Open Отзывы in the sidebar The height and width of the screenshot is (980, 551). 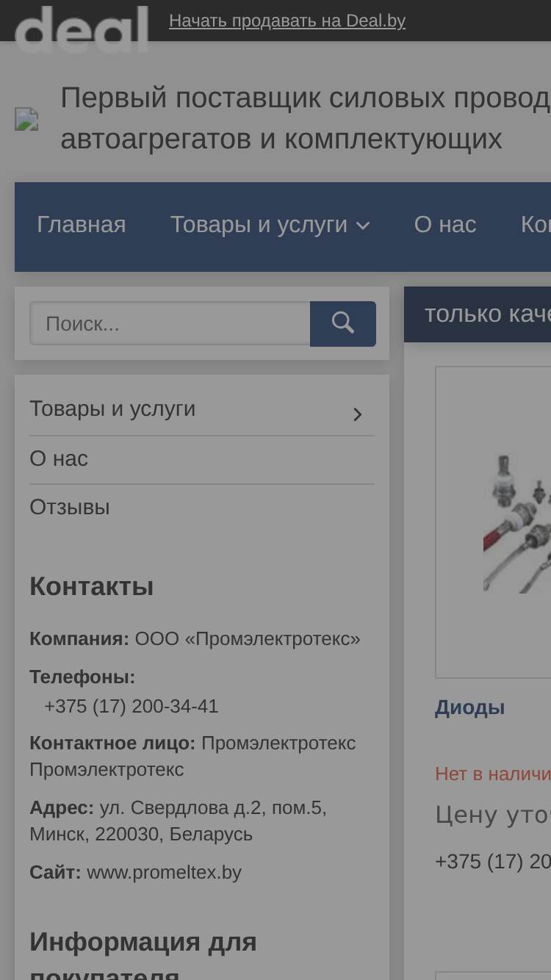(70, 507)
